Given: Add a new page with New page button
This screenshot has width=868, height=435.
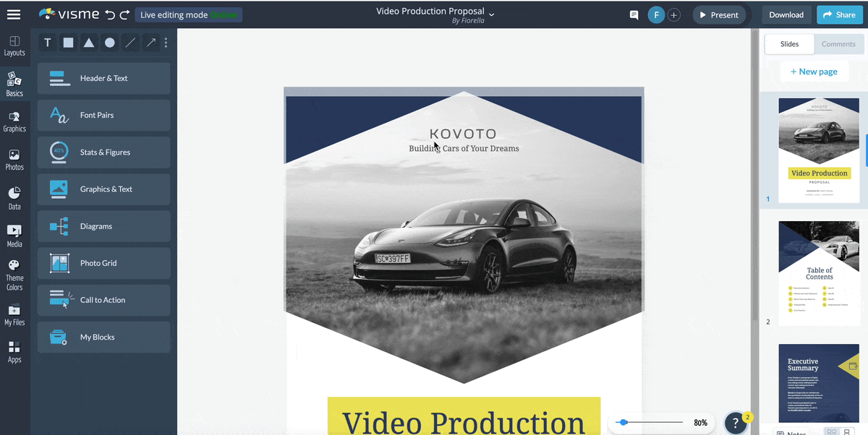Looking at the screenshot, I should pyautogui.click(x=814, y=72).
